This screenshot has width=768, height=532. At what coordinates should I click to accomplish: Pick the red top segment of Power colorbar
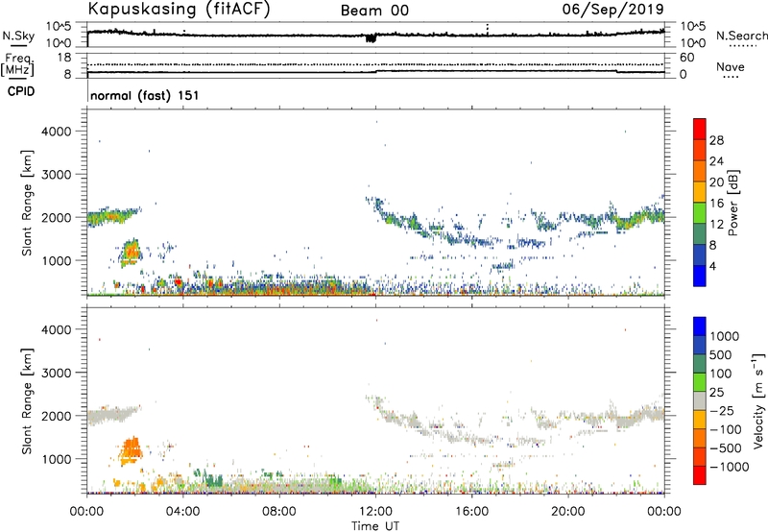[700, 129]
